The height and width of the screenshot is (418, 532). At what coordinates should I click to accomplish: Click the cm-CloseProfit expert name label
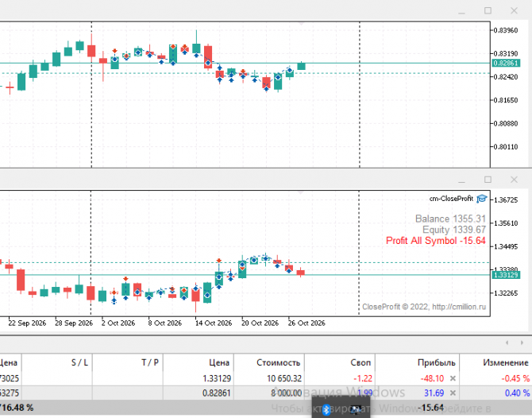[x=451, y=199]
